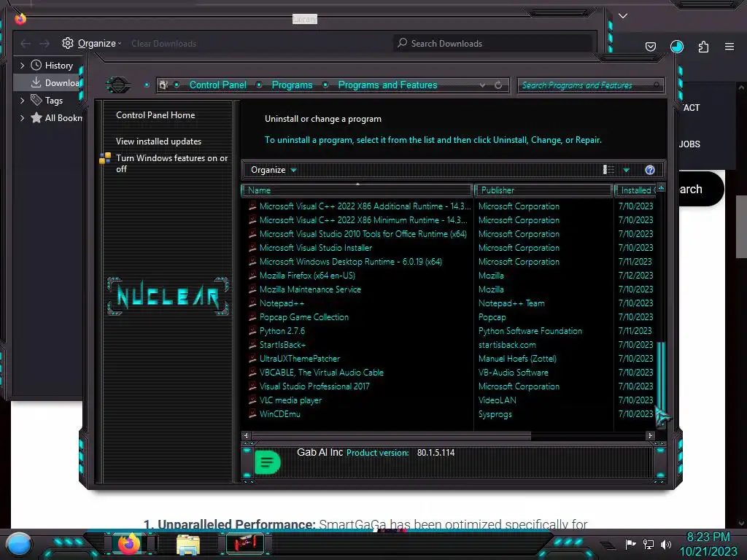747x560 pixels.
Task: Go forward in Library window
Action: (x=44, y=43)
